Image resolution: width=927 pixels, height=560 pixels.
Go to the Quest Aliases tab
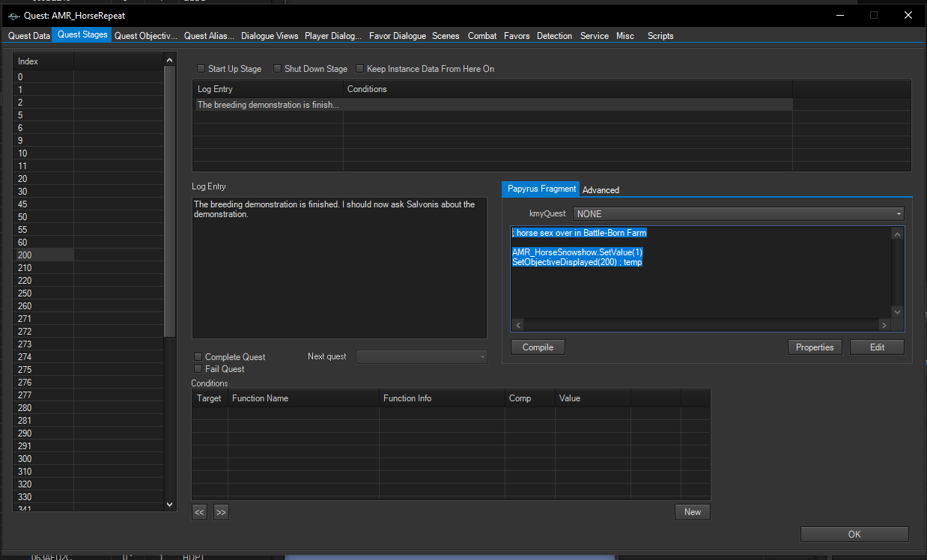tap(209, 36)
